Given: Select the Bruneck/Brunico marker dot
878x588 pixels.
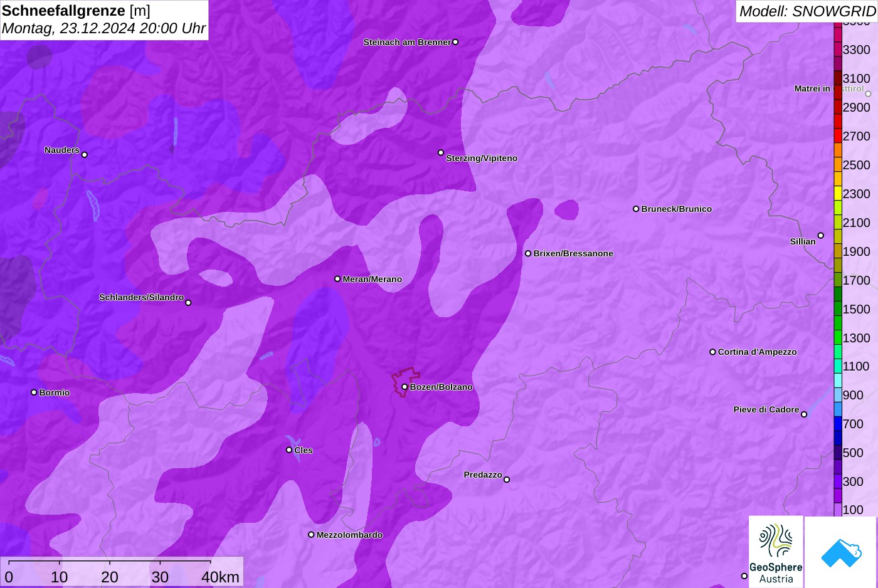Looking at the screenshot, I should click(x=636, y=209).
